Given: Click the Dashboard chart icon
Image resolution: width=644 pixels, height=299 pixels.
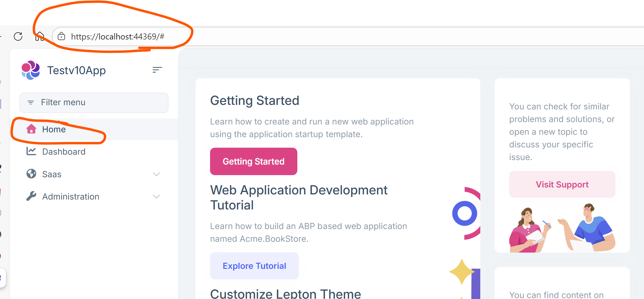Looking at the screenshot, I should click(x=31, y=151).
